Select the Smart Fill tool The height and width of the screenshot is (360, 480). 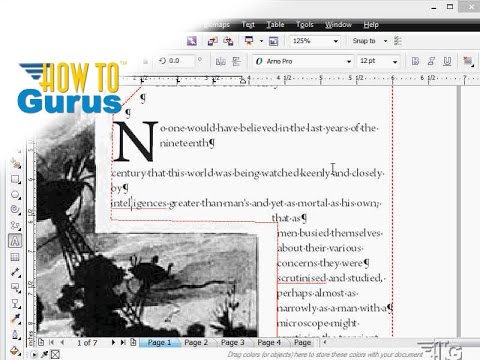tap(15, 163)
